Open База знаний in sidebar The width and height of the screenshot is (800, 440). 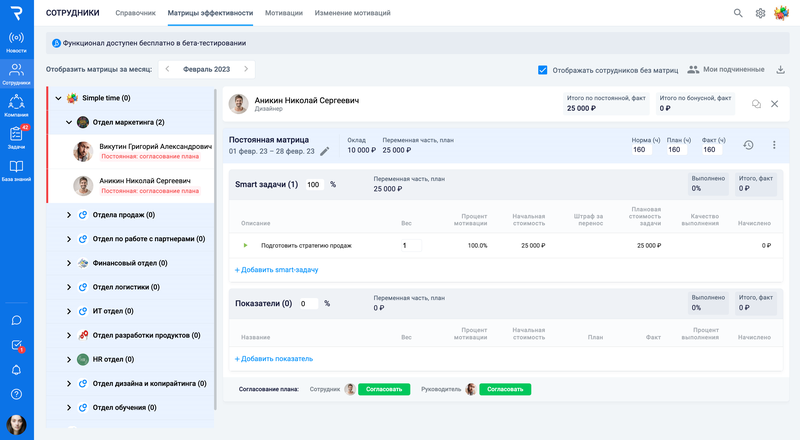(16, 169)
